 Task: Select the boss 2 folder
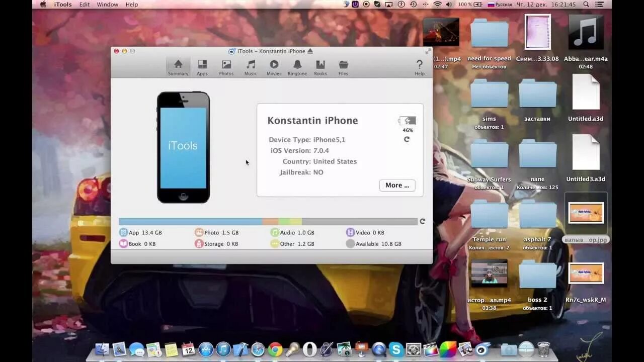click(x=537, y=275)
